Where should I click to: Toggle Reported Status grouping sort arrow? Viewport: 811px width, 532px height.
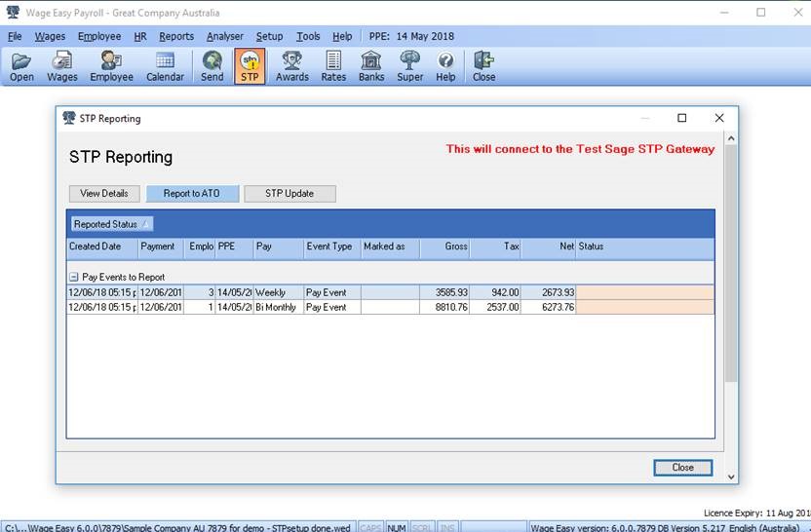146,224
